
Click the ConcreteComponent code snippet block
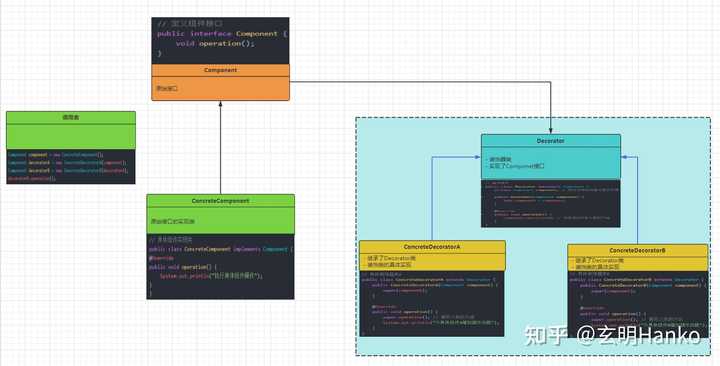click(x=220, y=266)
